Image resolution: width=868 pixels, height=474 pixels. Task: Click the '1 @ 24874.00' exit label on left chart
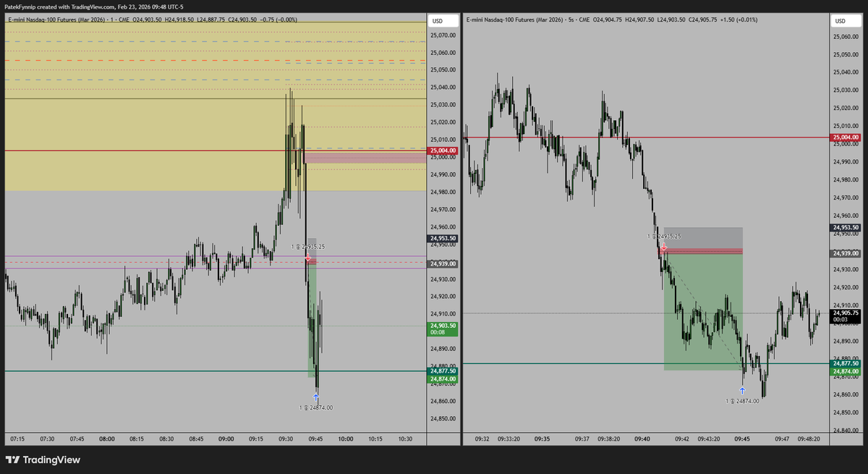pos(316,407)
